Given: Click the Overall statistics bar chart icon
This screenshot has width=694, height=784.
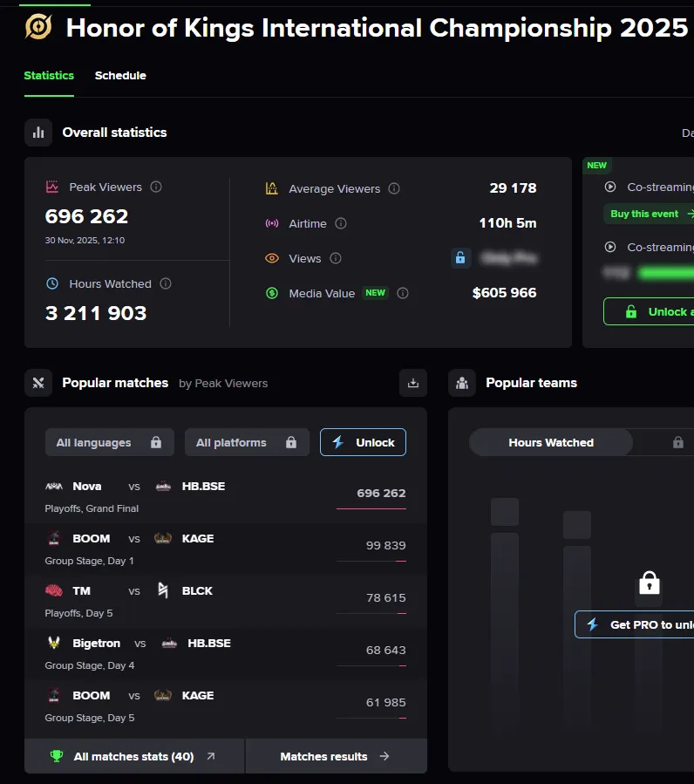Looking at the screenshot, I should tap(38, 133).
